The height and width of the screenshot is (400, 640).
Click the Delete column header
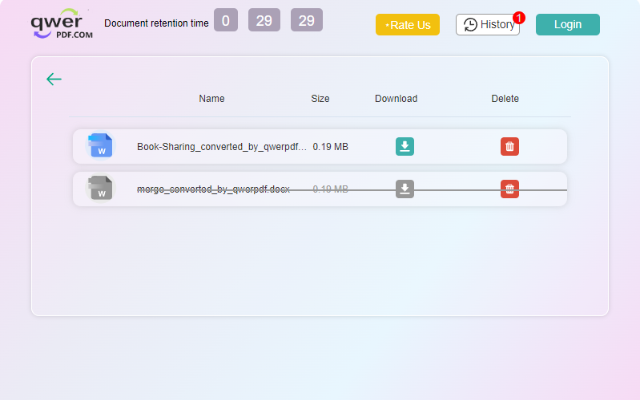[505, 98]
